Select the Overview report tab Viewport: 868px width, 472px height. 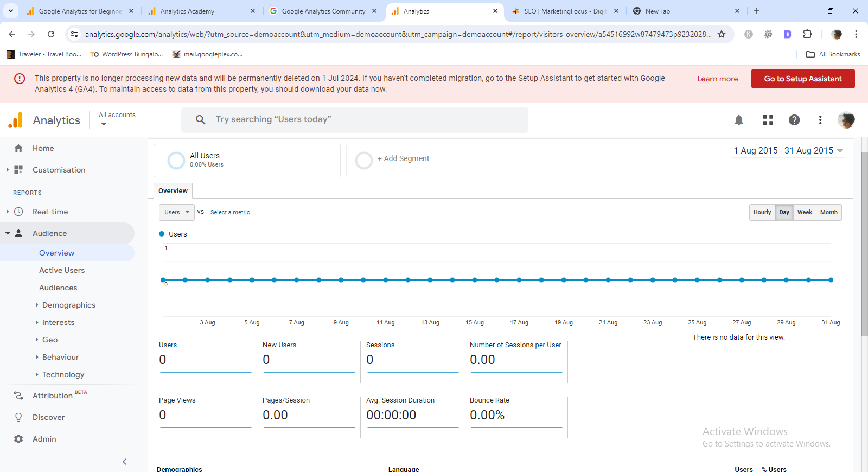(x=173, y=191)
